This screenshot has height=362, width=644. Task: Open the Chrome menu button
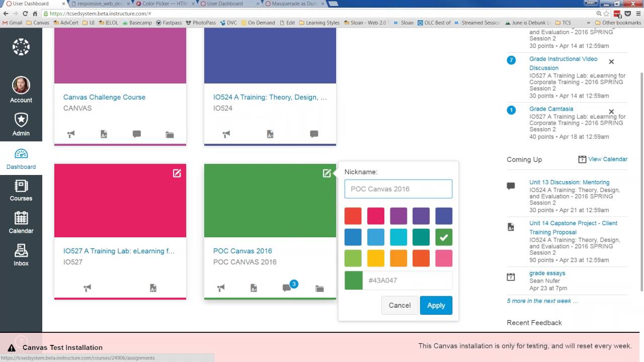tap(637, 14)
